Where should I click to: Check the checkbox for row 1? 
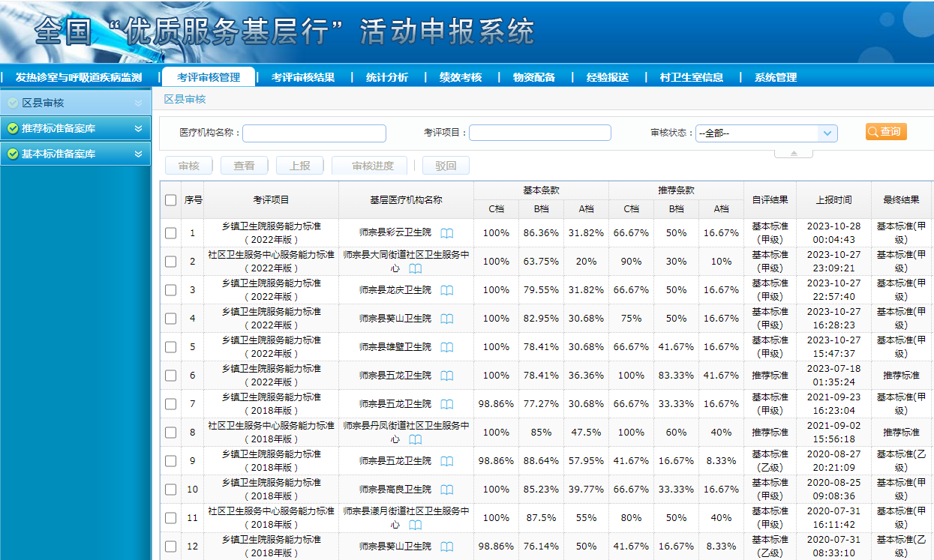[171, 233]
